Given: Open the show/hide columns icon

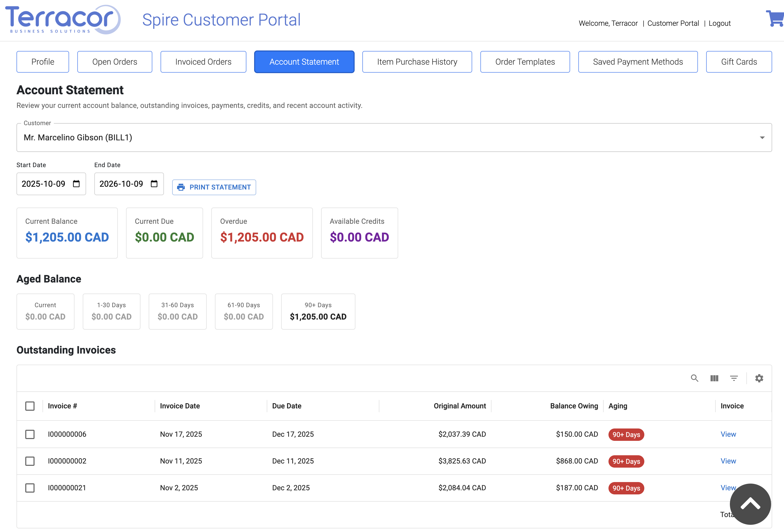Looking at the screenshot, I should coord(714,378).
